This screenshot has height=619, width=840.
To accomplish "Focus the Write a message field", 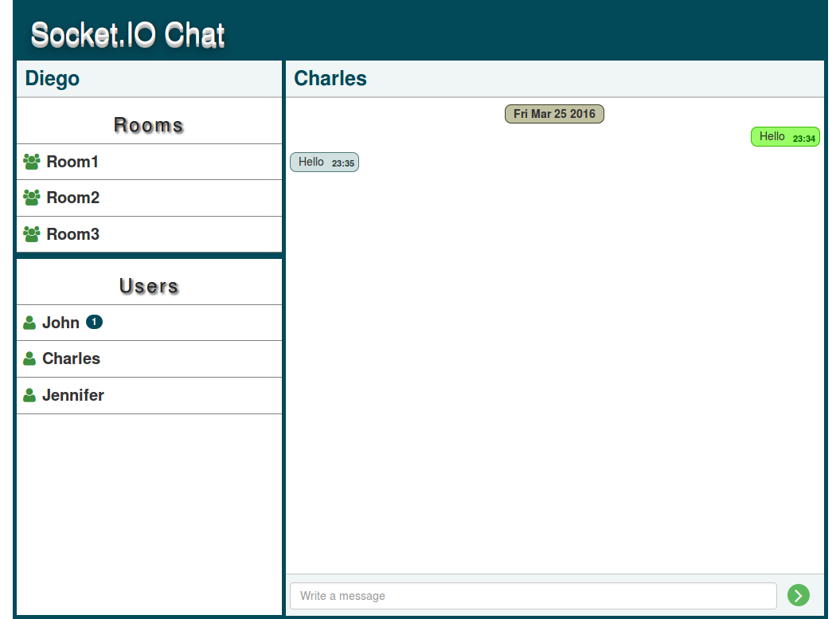I will point(533,596).
